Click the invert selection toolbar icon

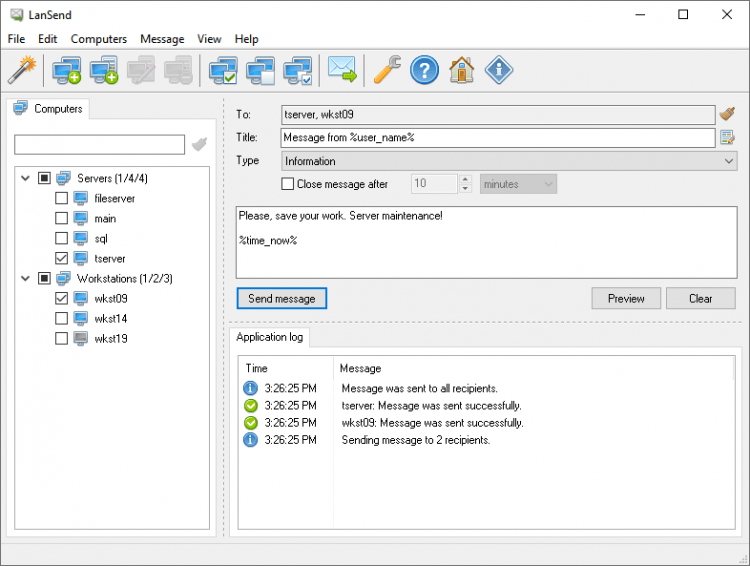point(298,70)
